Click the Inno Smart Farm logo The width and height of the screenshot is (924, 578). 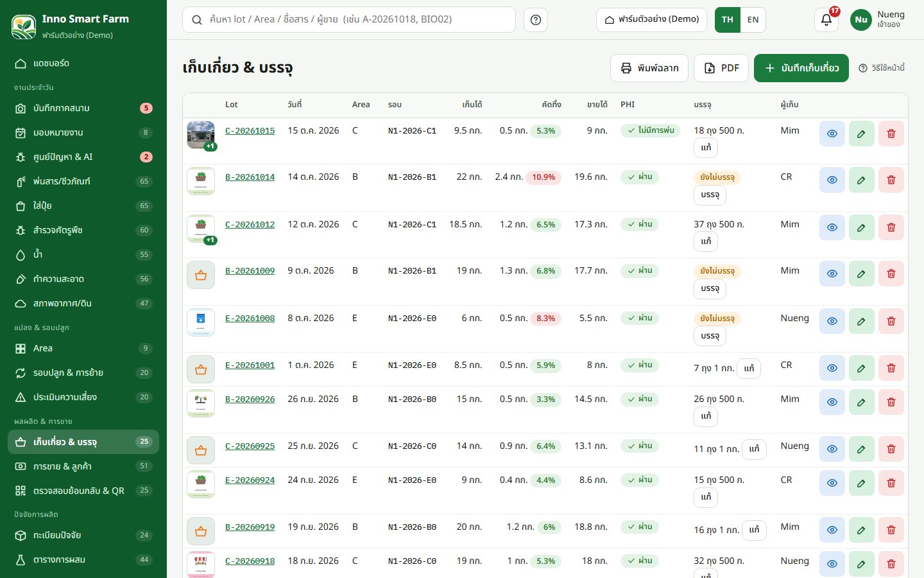pyautogui.click(x=24, y=26)
